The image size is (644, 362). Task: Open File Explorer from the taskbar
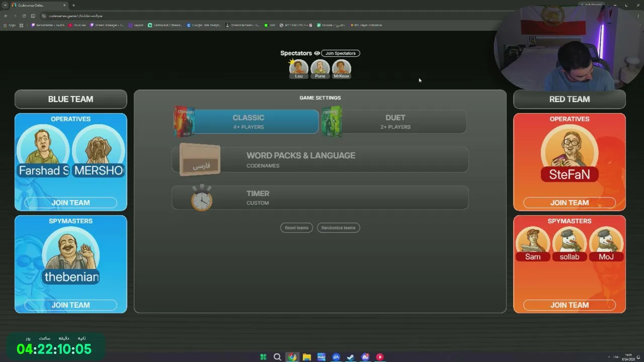[x=307, y=357]
